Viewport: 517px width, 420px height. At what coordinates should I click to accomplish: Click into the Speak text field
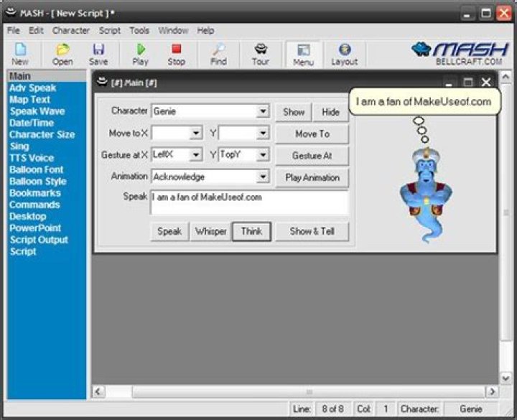pyautogui.click(x=249, y=202)
